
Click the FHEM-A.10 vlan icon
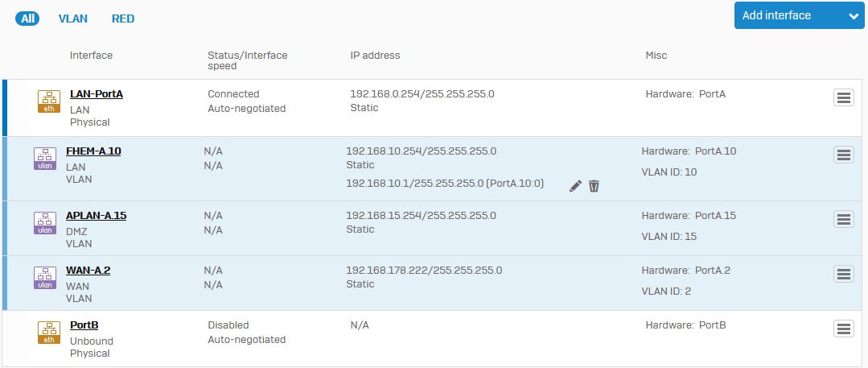click(x=45, y=159)
